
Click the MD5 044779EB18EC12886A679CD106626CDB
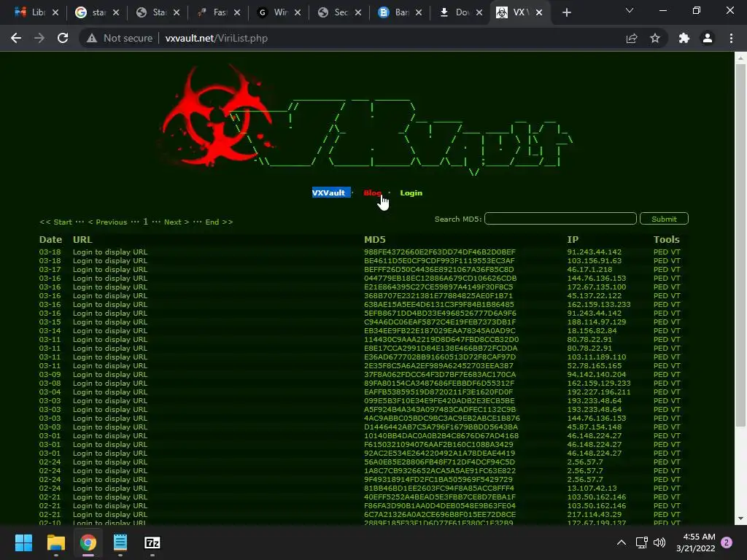click(x=440, y=278)
